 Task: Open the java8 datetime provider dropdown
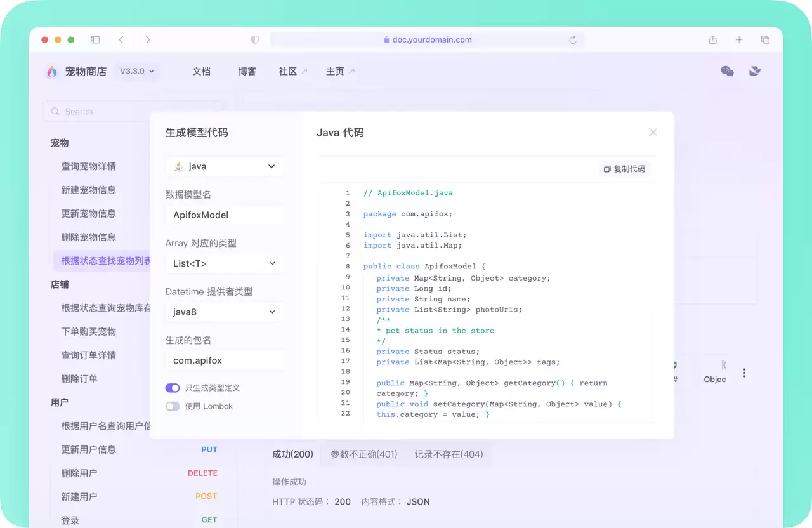coord(225,312)
